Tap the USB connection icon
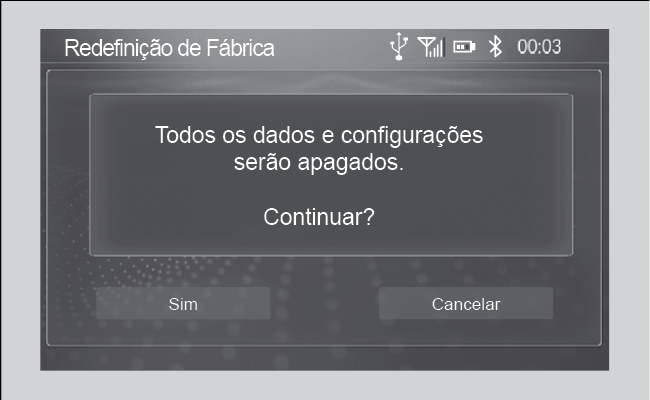650x400 pixels. [x=399, y=46]
